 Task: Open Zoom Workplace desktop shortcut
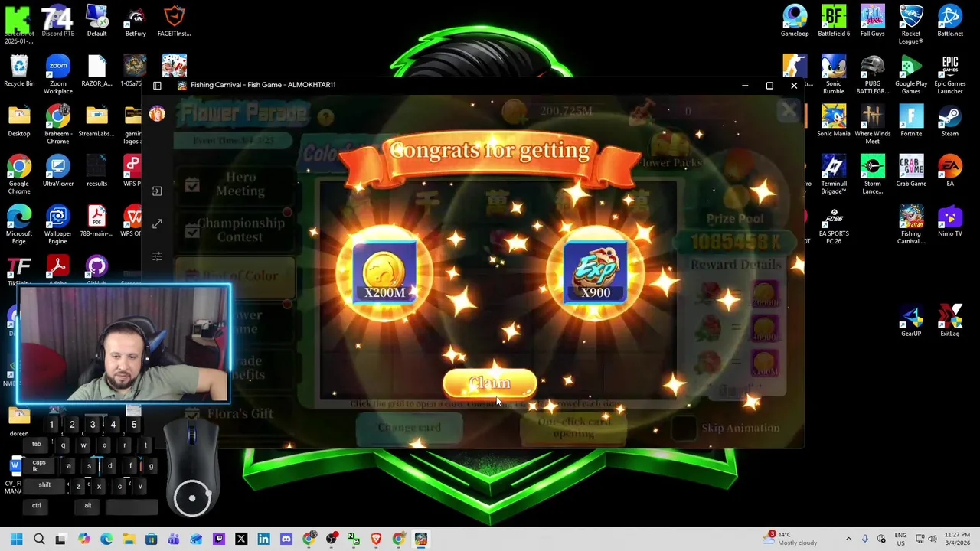click(x=57, y=74)
